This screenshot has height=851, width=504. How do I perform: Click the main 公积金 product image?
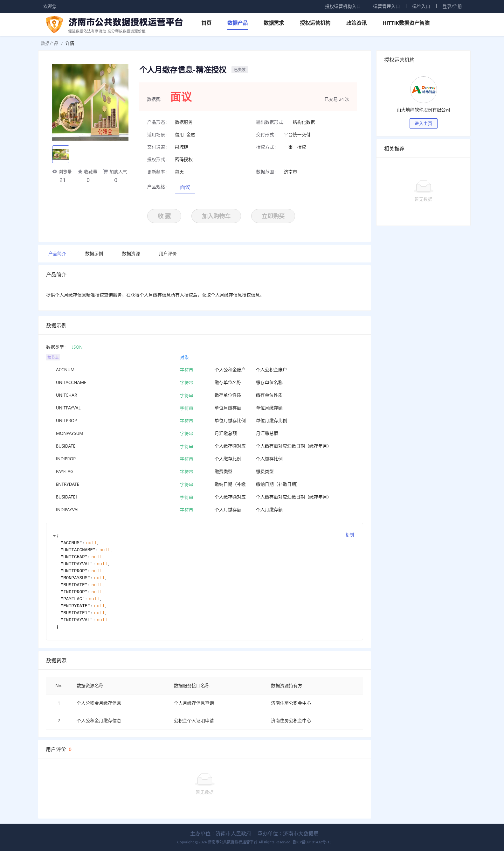90,102
